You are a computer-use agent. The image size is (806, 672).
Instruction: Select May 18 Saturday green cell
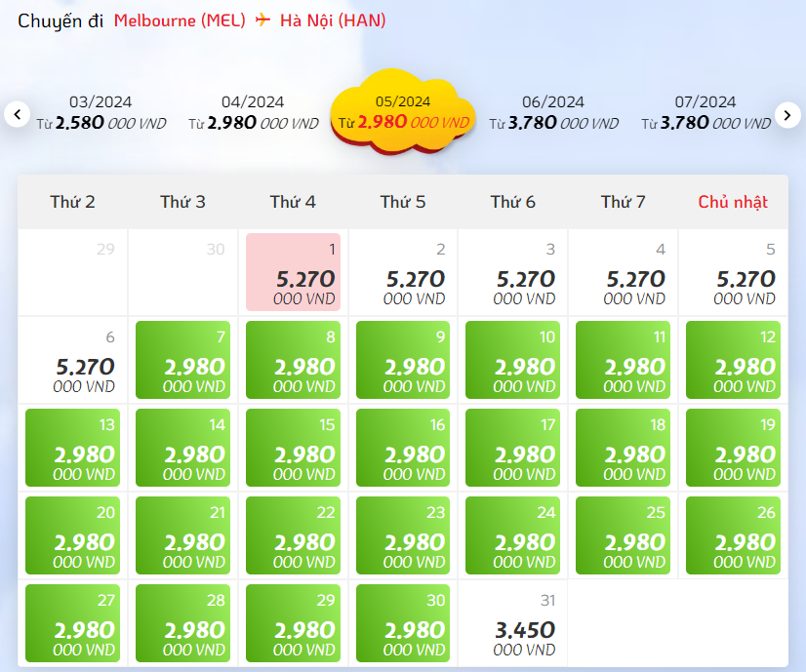pyautogui.click(x=623, y=448)
